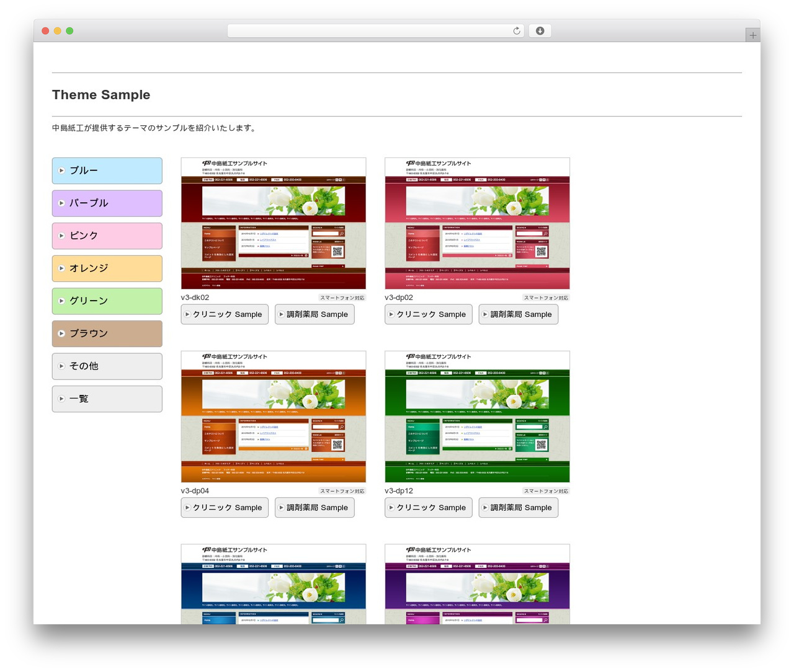Image resolution: width=794 pixels, height=672 pixels.
Task: Show the 一覧 list of all themes
Action: pos(107,399)
